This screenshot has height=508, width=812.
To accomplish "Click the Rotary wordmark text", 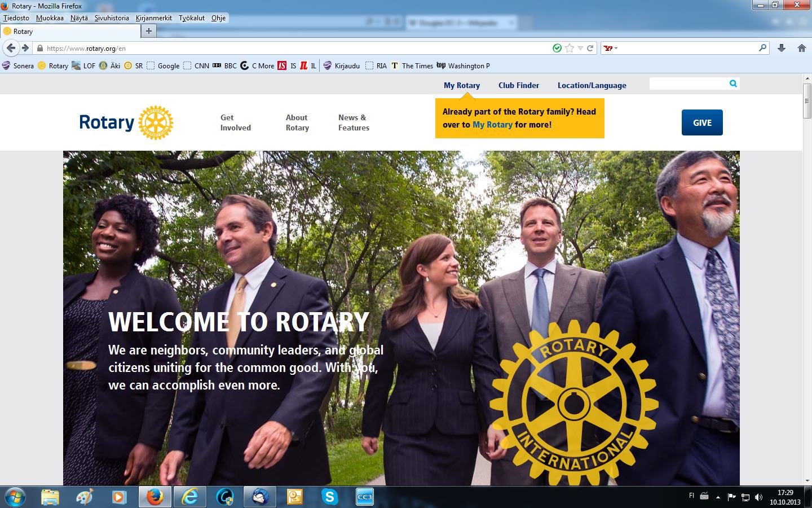I will pyautogui.click(x=107, y=122).
